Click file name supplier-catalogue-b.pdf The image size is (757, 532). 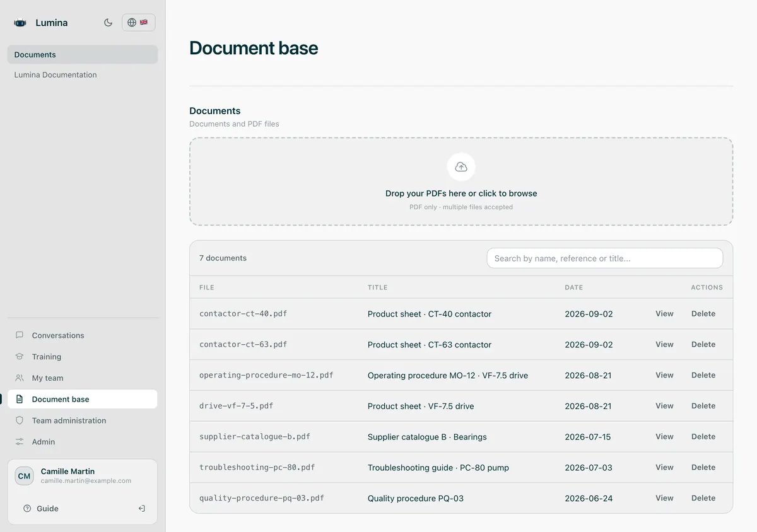click(x=255, y=437)
